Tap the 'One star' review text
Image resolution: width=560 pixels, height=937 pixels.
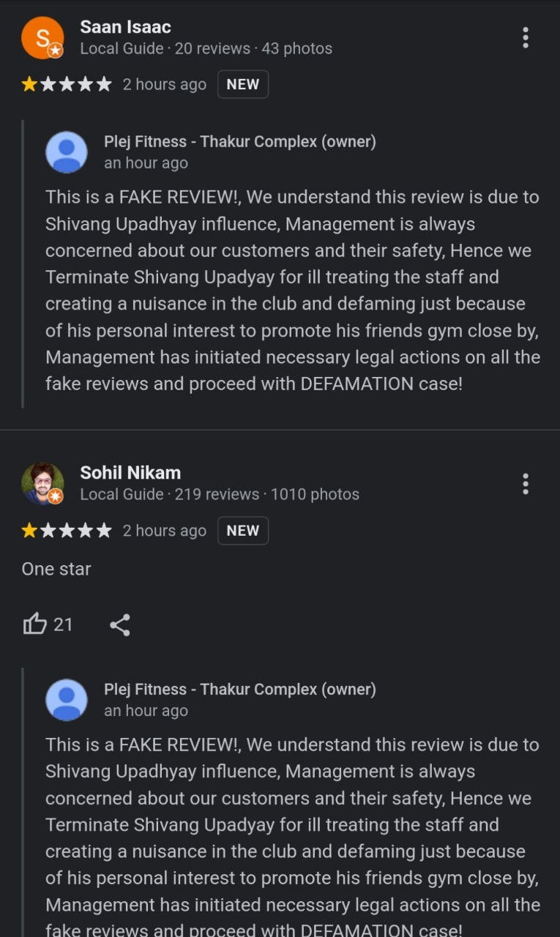pos(56,569)
